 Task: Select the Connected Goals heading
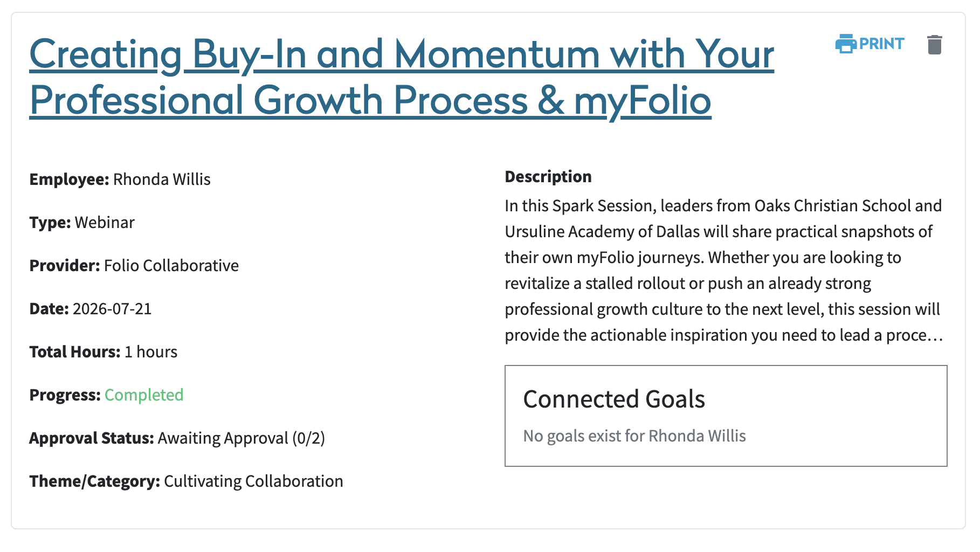pyautogui.click(x=614, y=399)
